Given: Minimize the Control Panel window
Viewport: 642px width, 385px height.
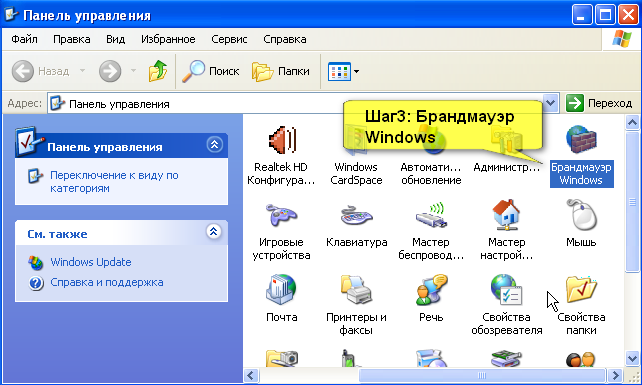Looking at the screenshot, I should pyautogui.click(x=581, y=15).
